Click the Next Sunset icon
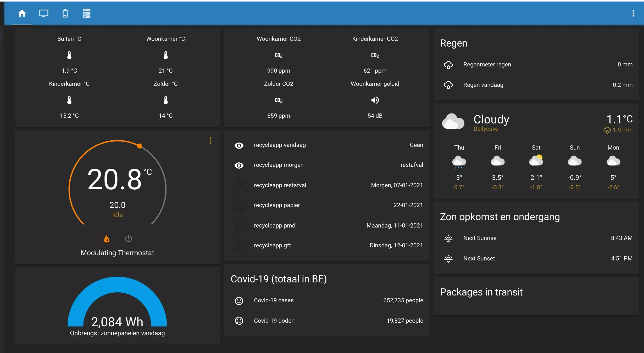Image resolution: width=644 pixels, height=353 pixels. click(448, 259)
